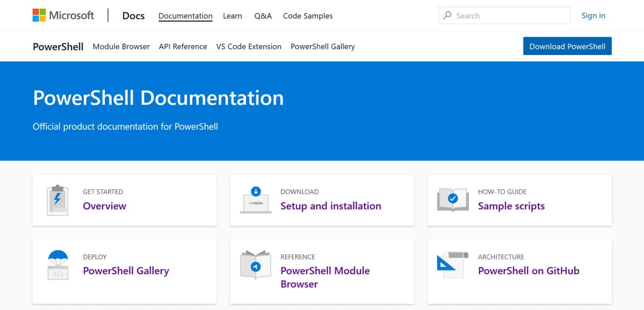The width and height of the screenshot is (644, 310).
Task: Click the Microsoft logo
Action: [x=63, y=15]
